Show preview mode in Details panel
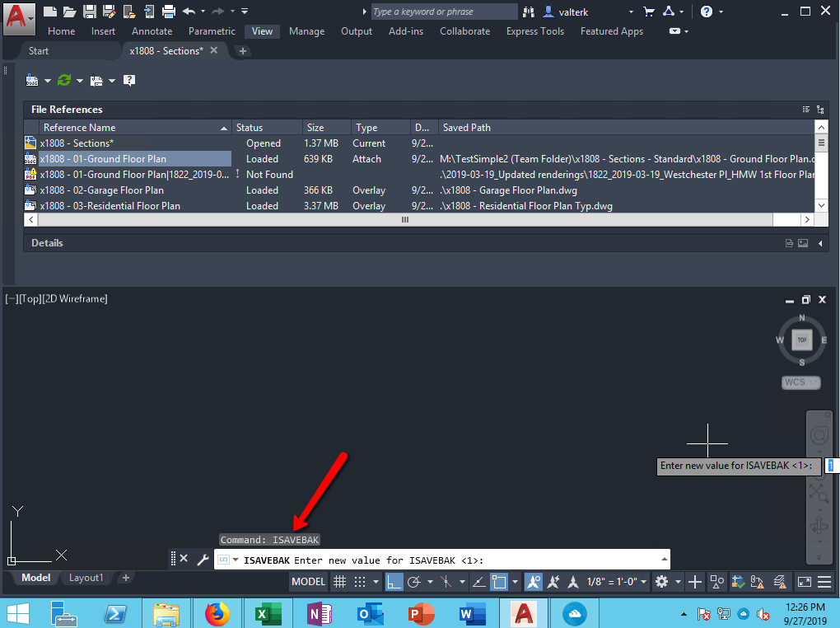The width and height of the screenshot is (840, 628). point(803,243)
